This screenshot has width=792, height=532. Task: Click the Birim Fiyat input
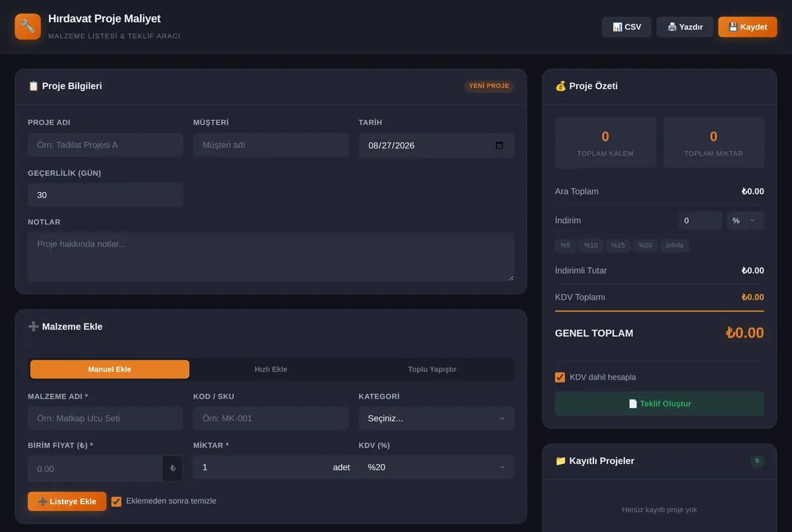pyautogui.click(x=95, y=469)
